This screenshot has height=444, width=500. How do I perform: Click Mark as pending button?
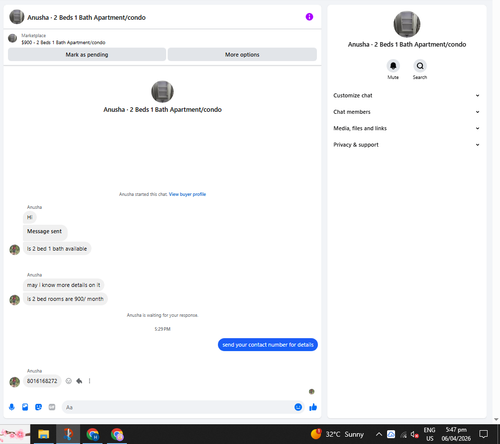click(87, 54)
